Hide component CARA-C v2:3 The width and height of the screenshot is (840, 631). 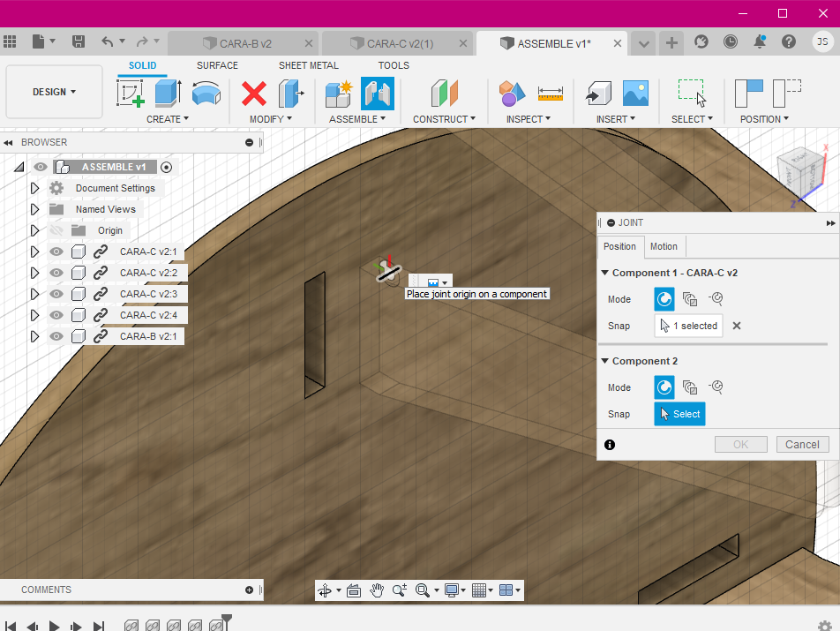(x=56, y=294)
